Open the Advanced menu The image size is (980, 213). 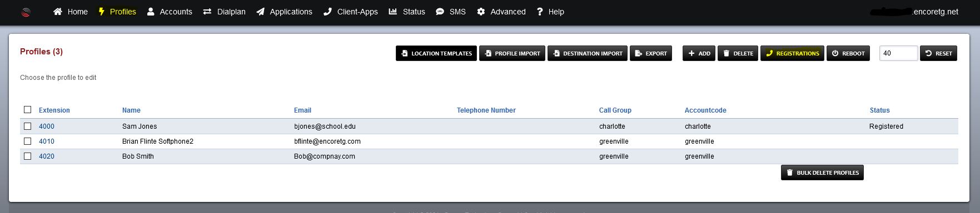pyautogui.click(x=501, y=12)
